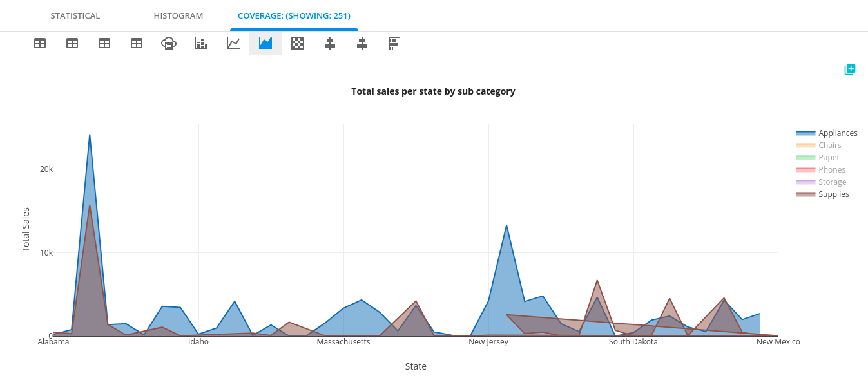Switch to the checkered heatmap view
Viewport: 868px width, 376px height.
click(x=298, y=43)
